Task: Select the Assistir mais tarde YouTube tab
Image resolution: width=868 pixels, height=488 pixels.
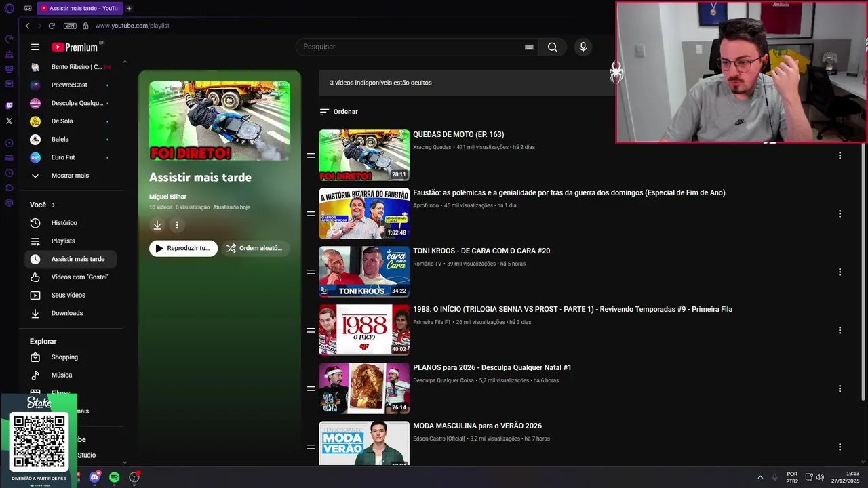Action: (x=80, y=8)
